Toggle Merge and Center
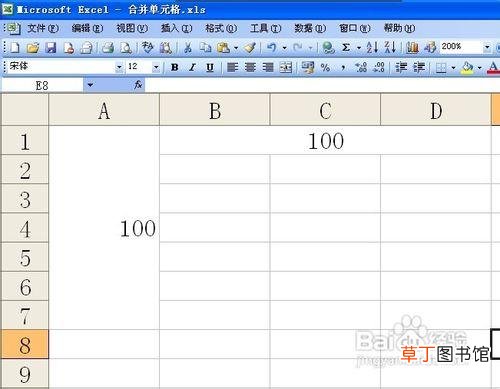Viewport: 500px width, 389px height. click(286, 67)
